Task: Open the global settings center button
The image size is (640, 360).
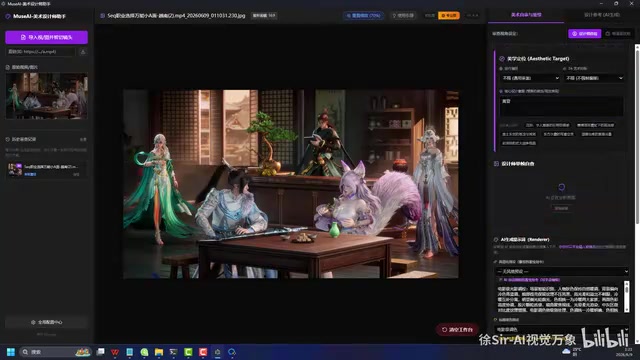Action: (x=47, y=322)
